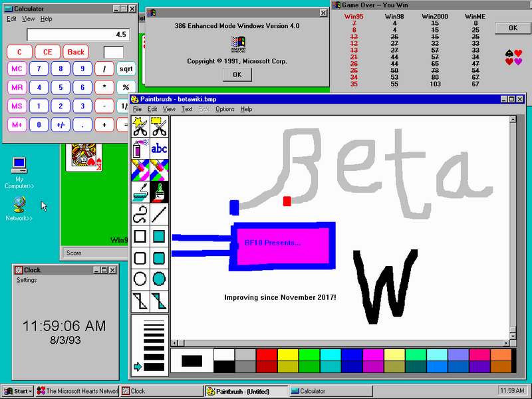The width and height of the screenshot is (532, 399).
Task: Open the File menu in Paintbrush
Action: pyautogui.click(x=137, y=109)
